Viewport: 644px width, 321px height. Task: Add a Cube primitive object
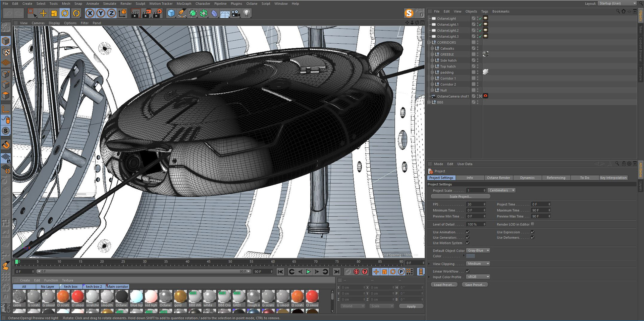[171, 13]
